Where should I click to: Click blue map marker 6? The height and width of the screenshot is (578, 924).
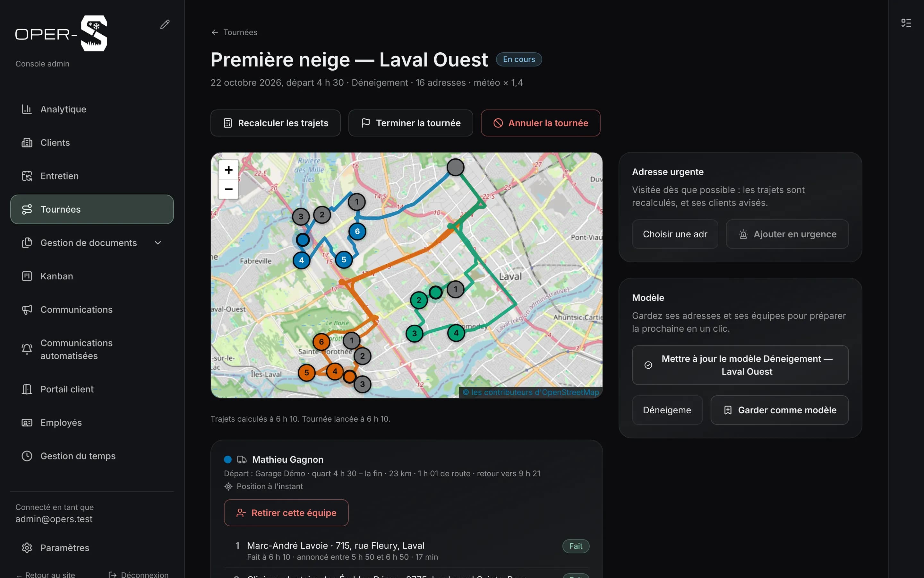click(357, 231)
